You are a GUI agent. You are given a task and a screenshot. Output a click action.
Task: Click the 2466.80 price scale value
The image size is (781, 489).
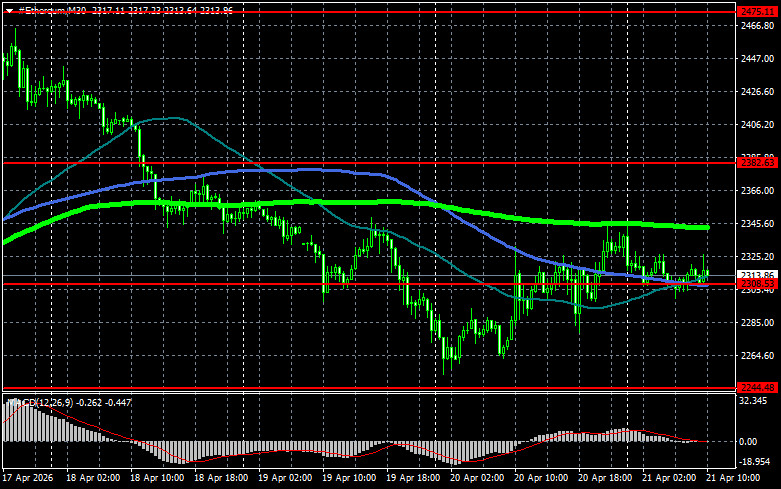pyautogui.click(x=758, y=25)
